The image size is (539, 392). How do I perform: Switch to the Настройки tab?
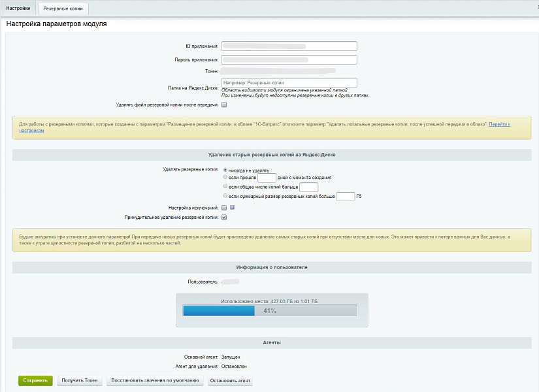pos(18,8)
